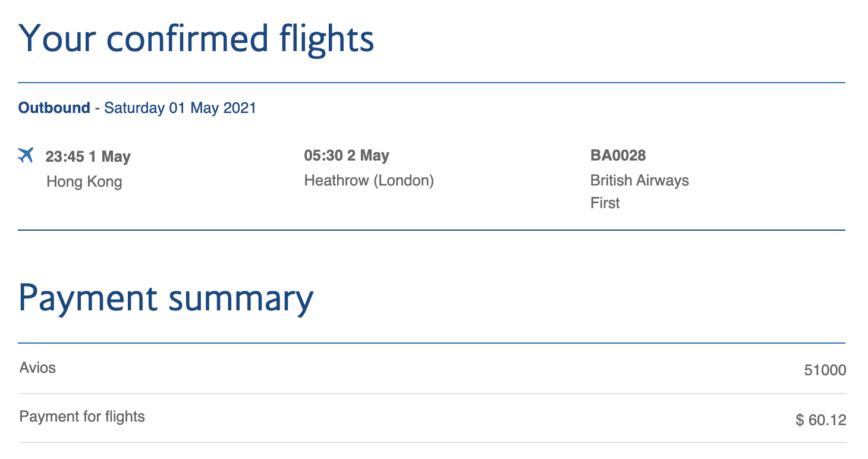Click the "Payment summary" heading

(166, 298)
